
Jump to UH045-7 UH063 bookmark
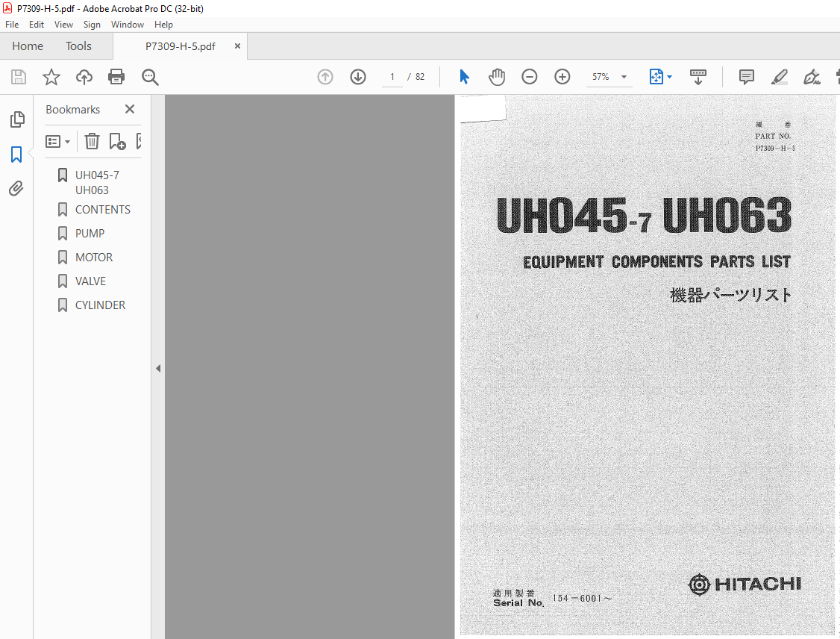click(x=97, y=183)
